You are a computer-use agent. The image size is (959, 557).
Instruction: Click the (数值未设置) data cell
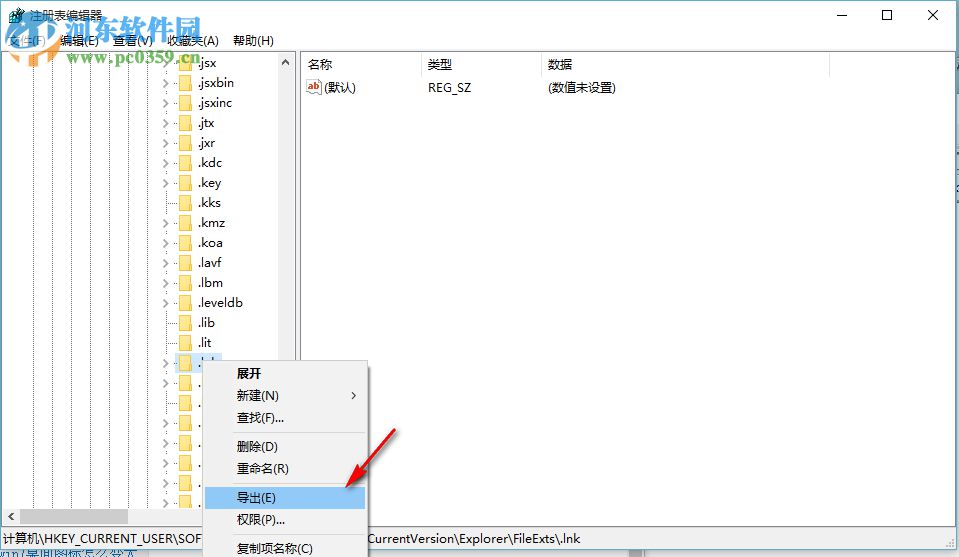[x=582, y=87]
